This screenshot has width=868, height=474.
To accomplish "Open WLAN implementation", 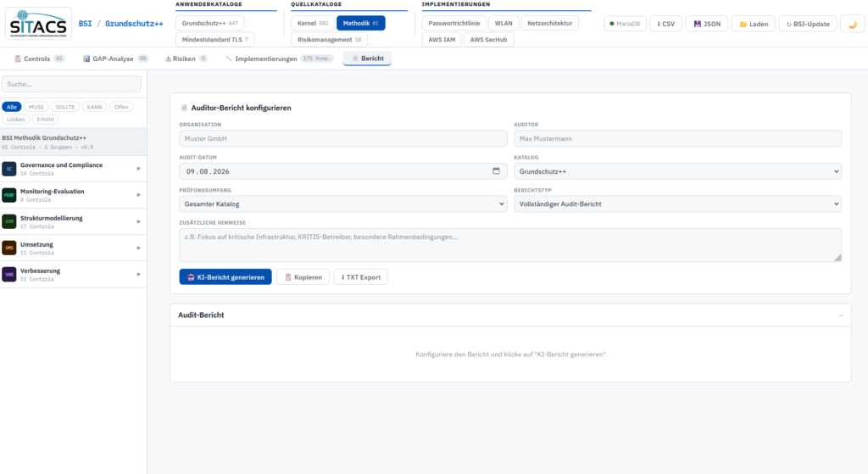I will pos(504,23).
